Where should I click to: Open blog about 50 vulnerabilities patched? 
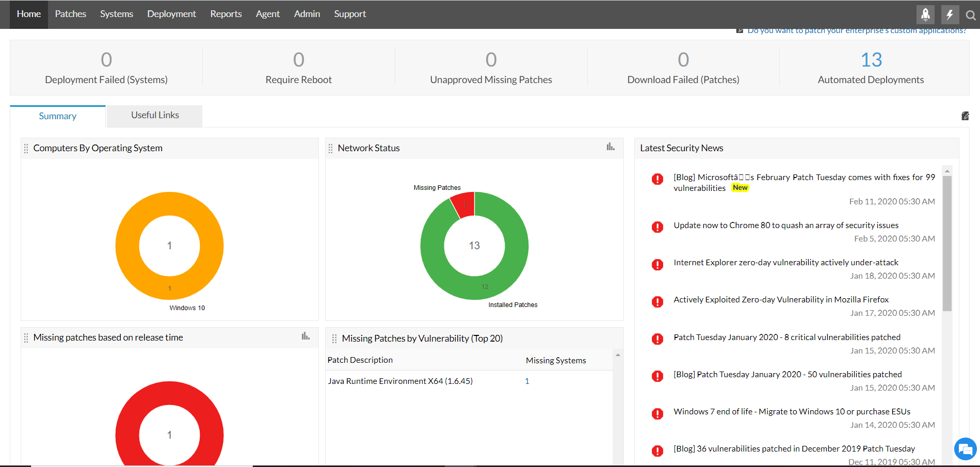coord(788,375)
